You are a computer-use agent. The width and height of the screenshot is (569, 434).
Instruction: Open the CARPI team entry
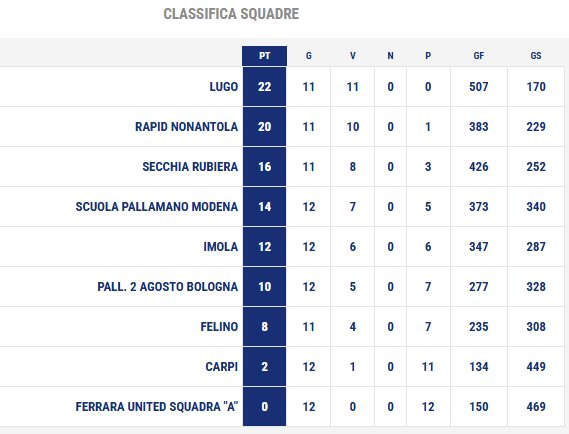222,367
